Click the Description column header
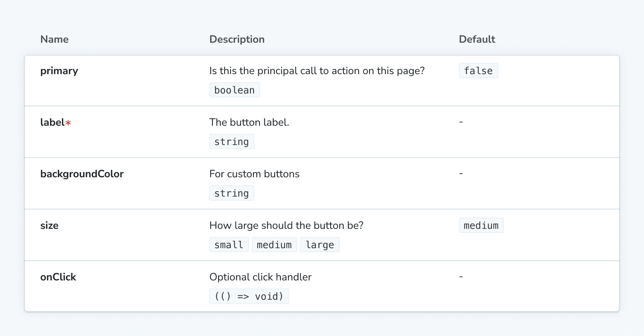Image resolution: width=644 pixels, height=336 pixels. pyautogui.click(x=237, y=39)
